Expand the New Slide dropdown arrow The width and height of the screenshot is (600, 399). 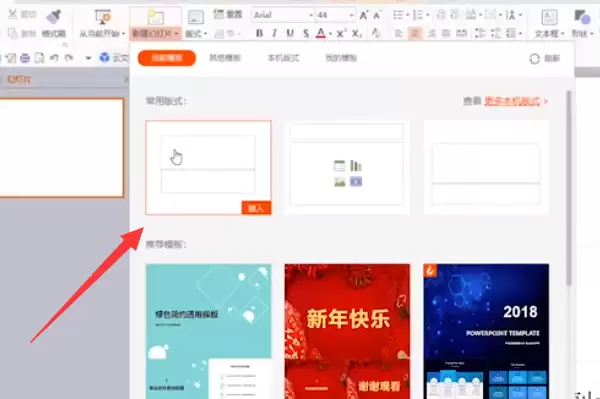pyautogui.click(x=176, y=34)
